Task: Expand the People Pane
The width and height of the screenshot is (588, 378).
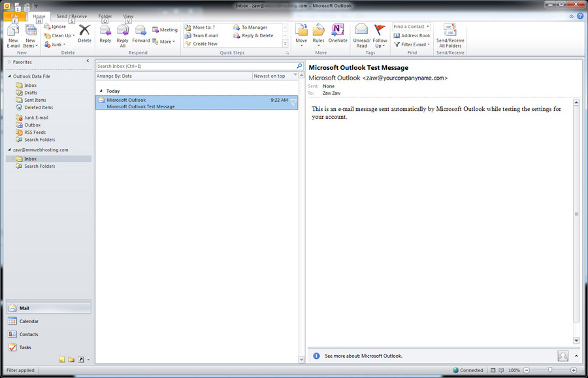Action: point(576,356)
